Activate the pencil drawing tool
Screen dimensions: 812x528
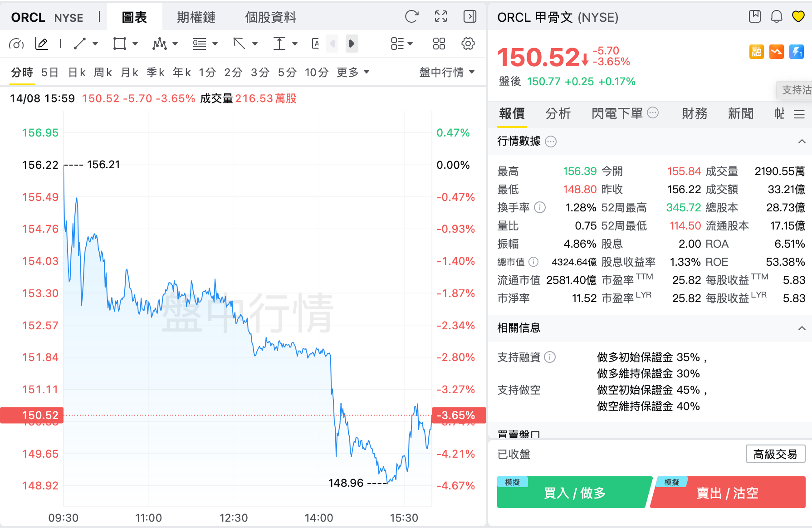[x=41, y=44]
